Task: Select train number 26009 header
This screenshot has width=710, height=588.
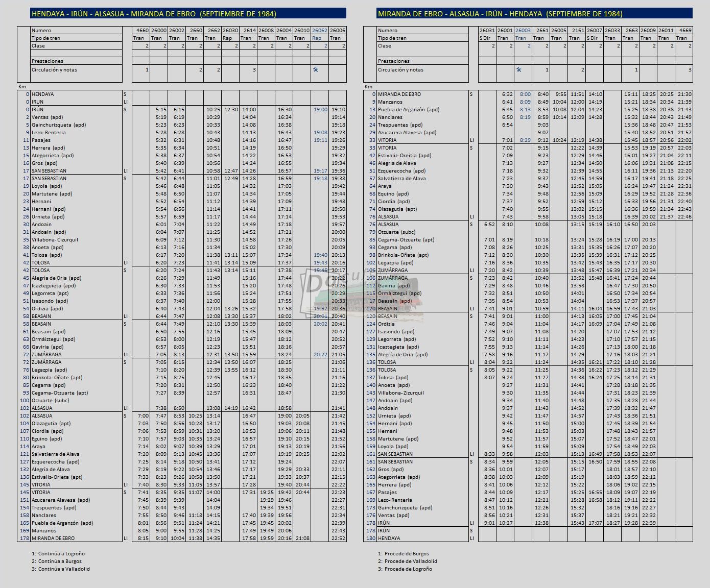Action: point(648,31)
